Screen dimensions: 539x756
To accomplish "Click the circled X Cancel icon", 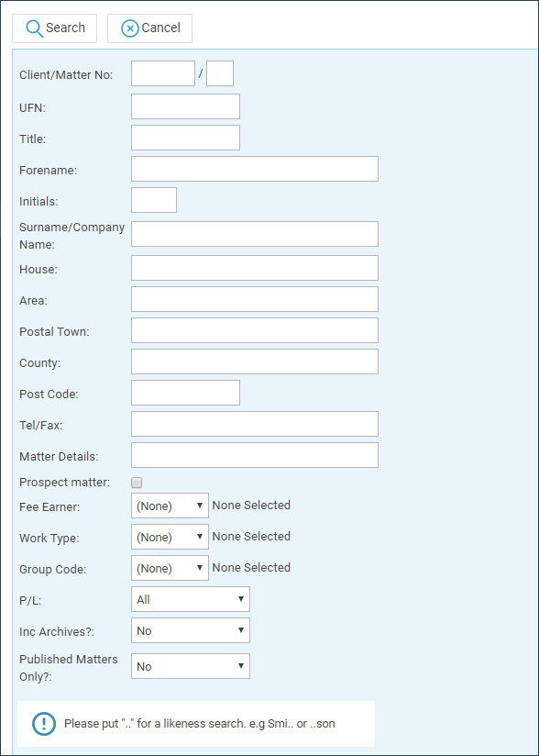I will click(129, 28).
